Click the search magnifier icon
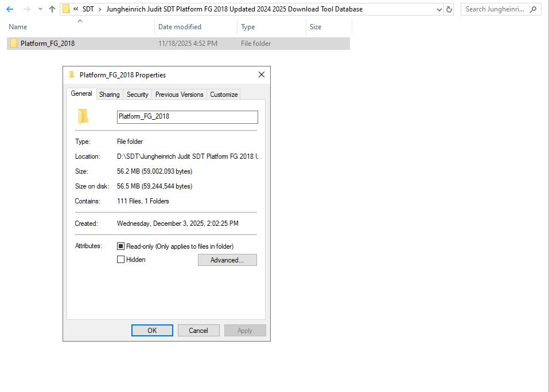Image resolution: width=549 pixels, height=392 pixels. [x=534, y=9]
